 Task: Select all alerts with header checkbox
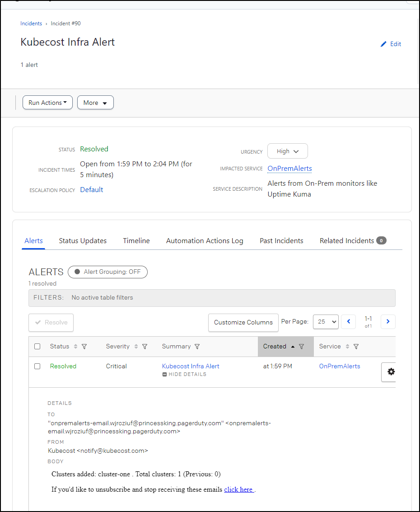[37, 347]
